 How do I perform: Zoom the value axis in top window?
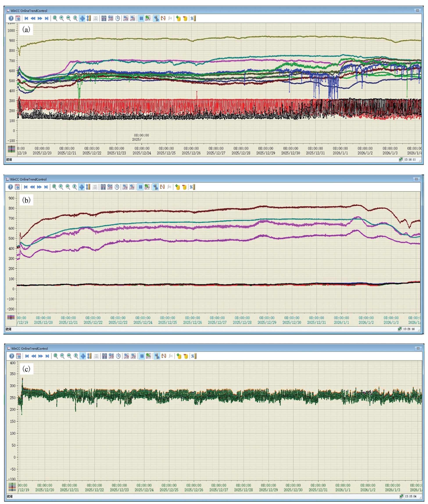point(75,18)
